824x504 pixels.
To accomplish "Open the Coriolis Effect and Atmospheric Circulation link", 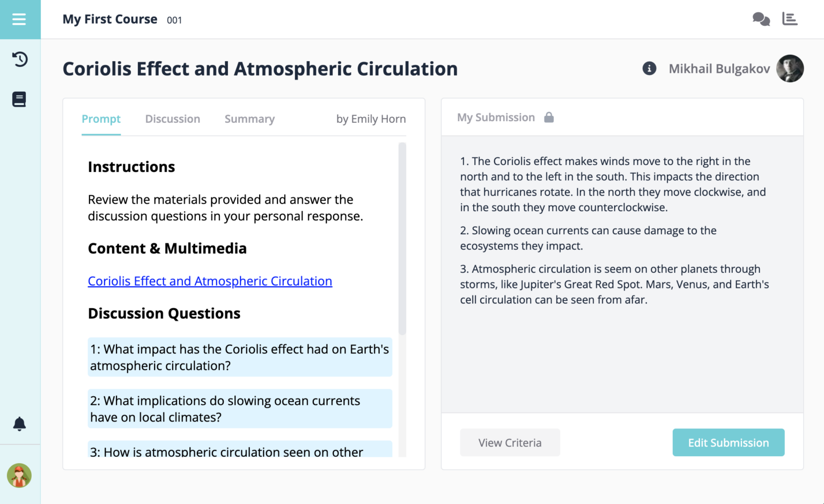I will click(210, 281).
